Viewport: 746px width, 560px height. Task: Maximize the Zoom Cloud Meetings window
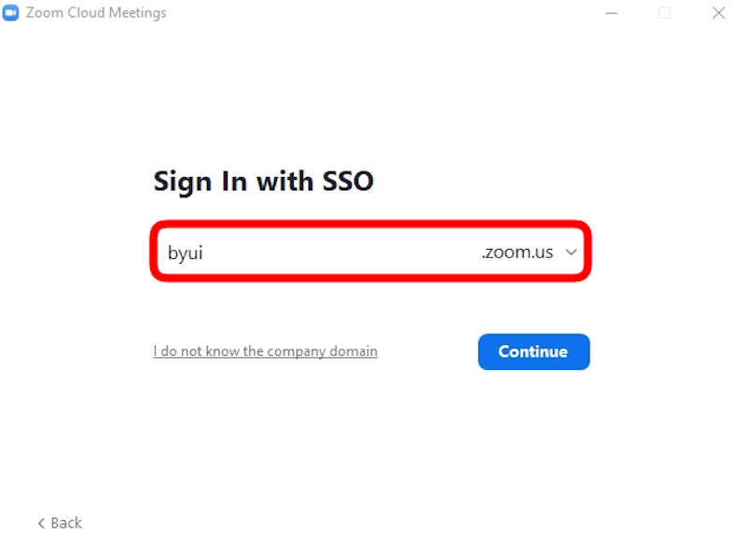(x=665, y=13)
